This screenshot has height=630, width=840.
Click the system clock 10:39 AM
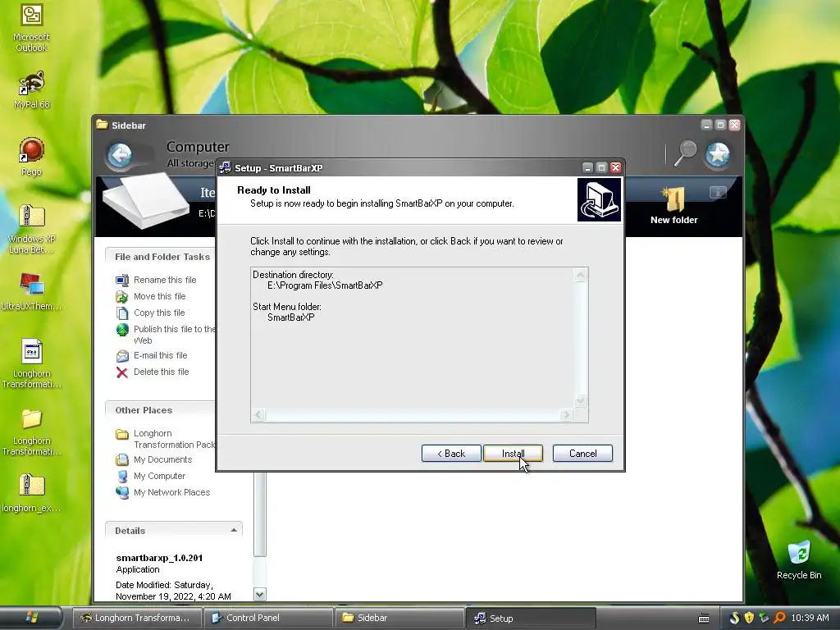810,618
